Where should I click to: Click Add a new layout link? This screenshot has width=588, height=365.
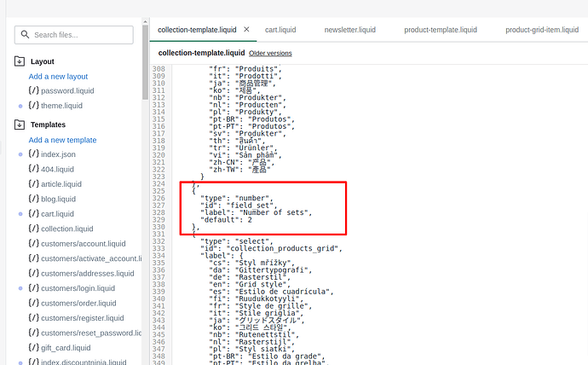point(58,77)
